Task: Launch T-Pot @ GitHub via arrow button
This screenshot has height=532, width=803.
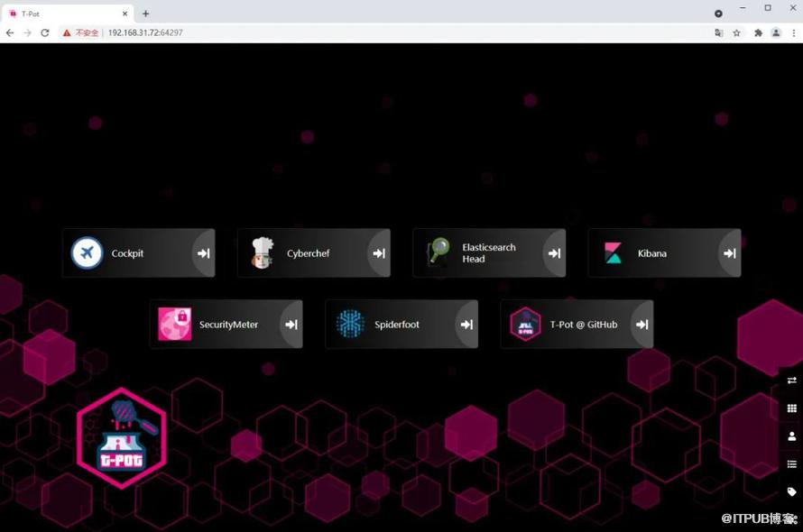Action: point(642,325)
